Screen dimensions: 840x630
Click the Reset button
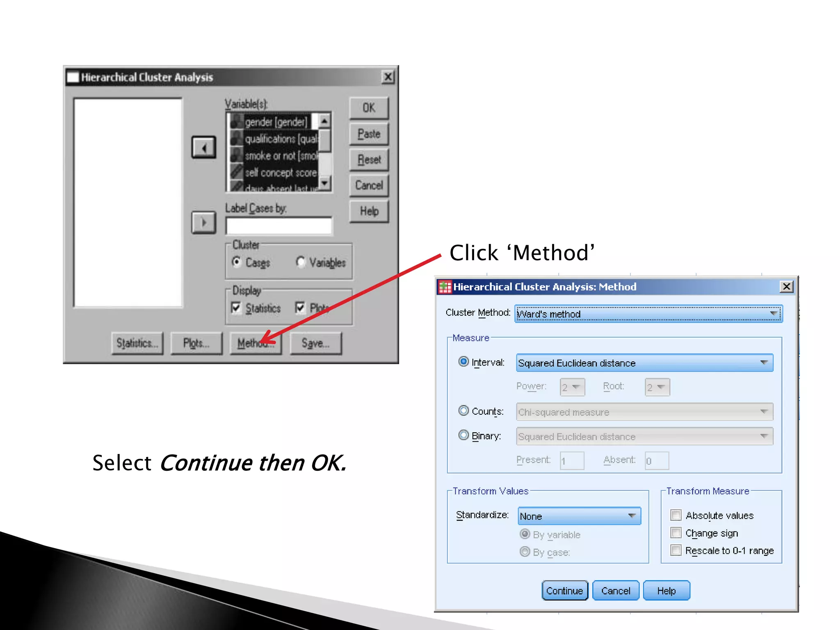(369, 160)
